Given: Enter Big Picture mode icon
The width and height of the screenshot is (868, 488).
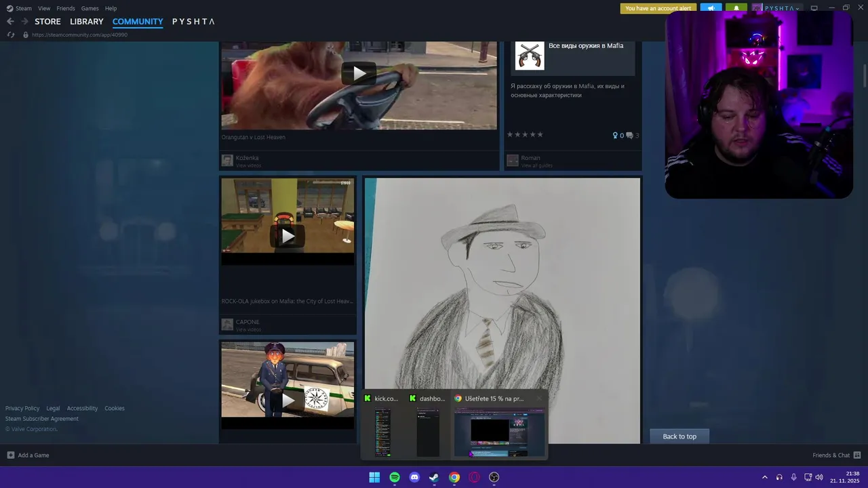Looking at the screenshot, I should (814, 8).
